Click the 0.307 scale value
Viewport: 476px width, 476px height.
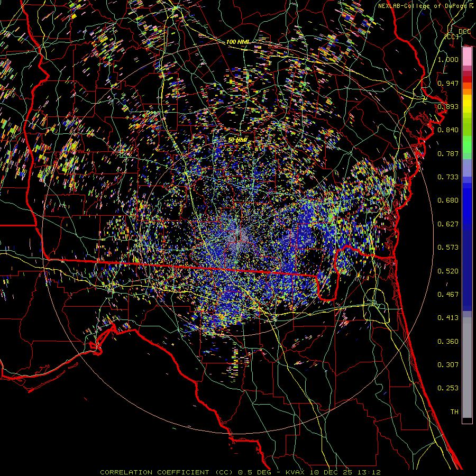448,364
